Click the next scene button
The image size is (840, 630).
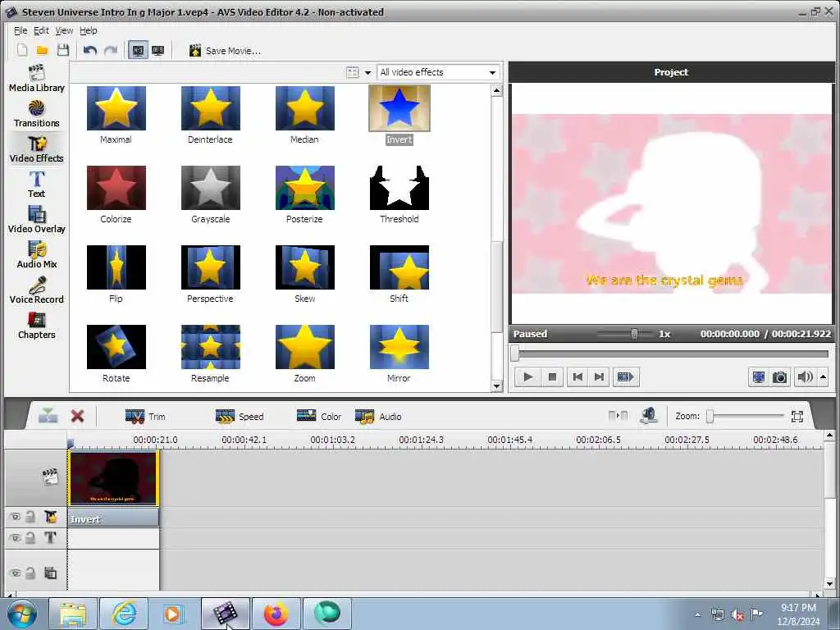coord(625,377)
